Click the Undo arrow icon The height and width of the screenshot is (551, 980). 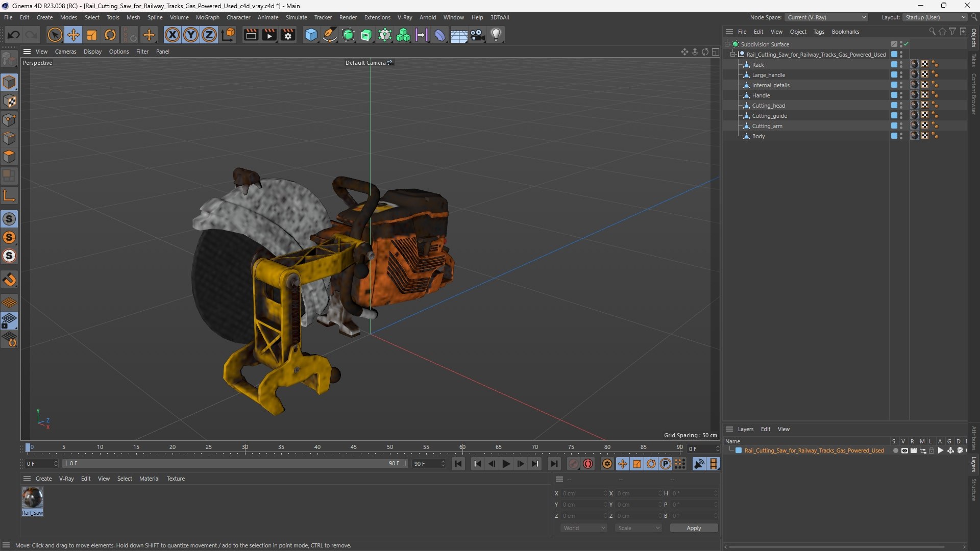coord(14,35)
